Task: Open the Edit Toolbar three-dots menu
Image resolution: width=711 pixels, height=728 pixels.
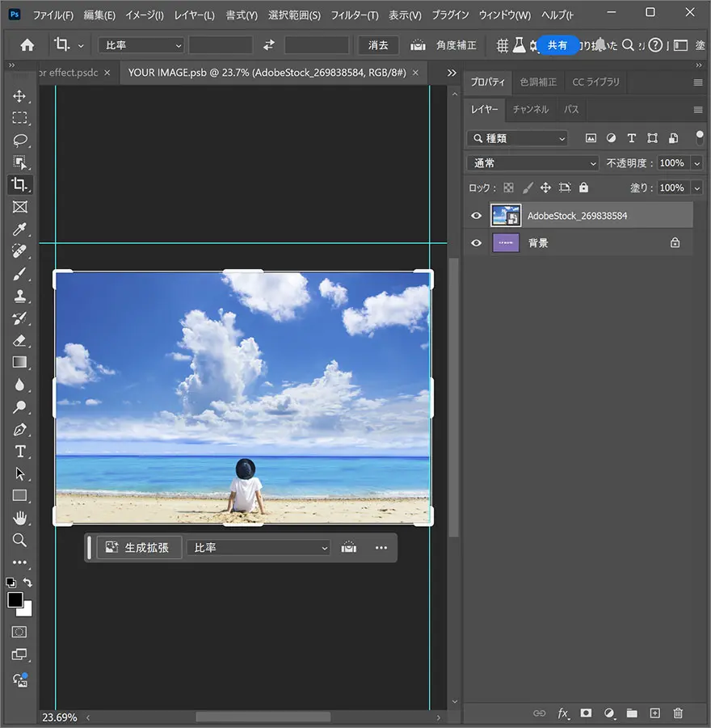Action: (x=19, y=562)
